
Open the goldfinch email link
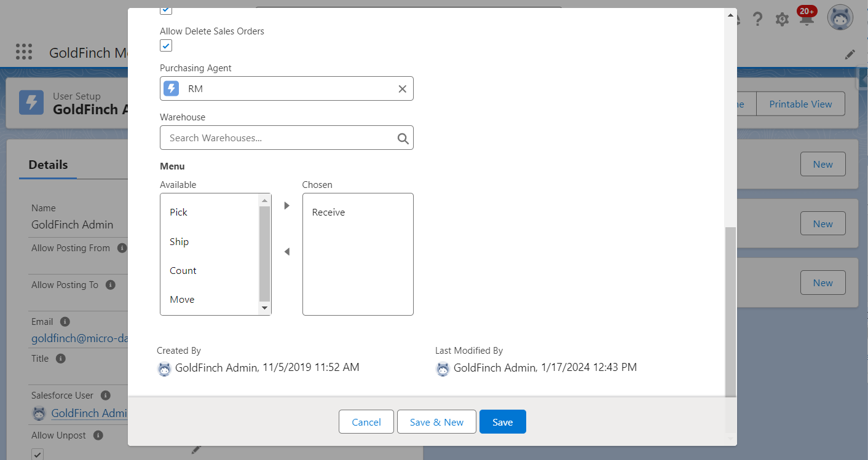79,338
